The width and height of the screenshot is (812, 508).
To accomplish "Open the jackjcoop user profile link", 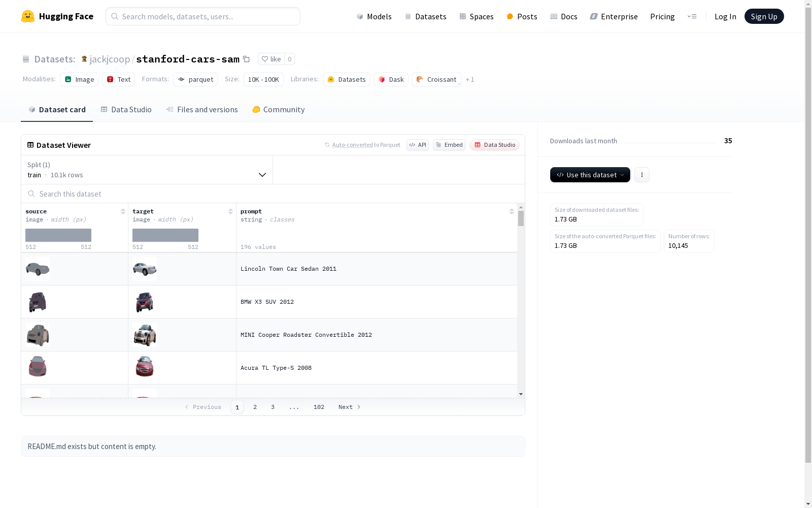I will click(110, 59).
